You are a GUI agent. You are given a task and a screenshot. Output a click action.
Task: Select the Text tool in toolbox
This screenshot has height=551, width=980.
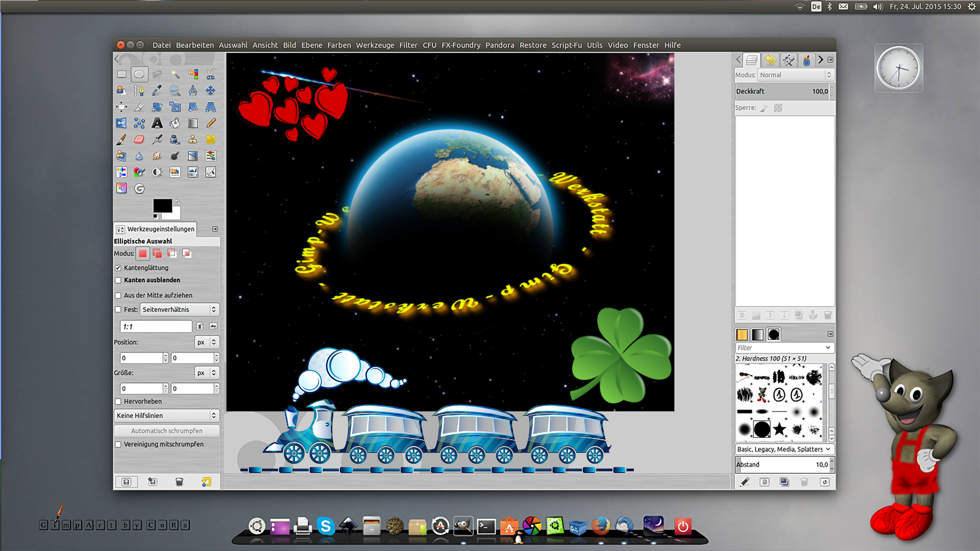pyautogui.click(x=157, y=124)
